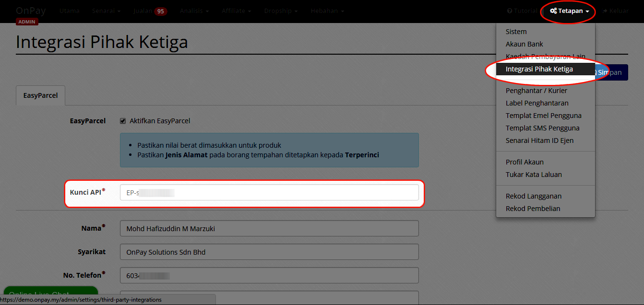The height and width of the screenshot is (305, 644).
Task: Click the Nama input field
Action: [269, 228]
